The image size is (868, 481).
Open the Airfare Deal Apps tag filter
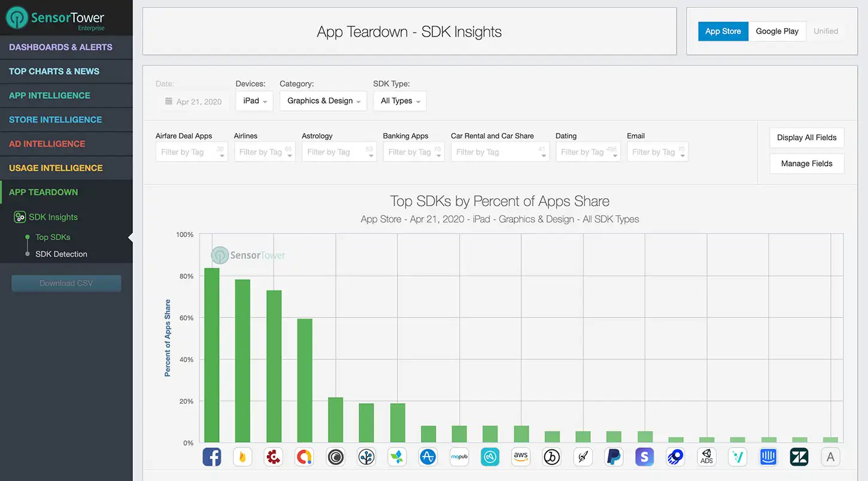coord(192,152)
